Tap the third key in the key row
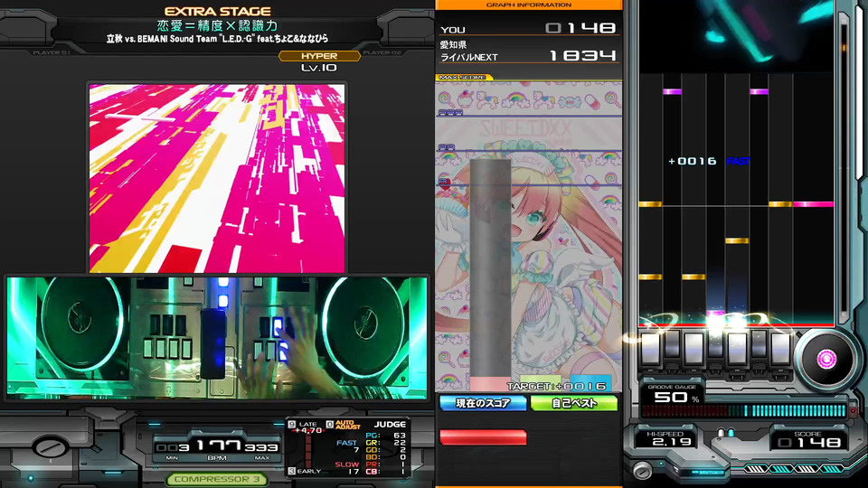This screenshot has width=868, height=488. tap(693, 349)
